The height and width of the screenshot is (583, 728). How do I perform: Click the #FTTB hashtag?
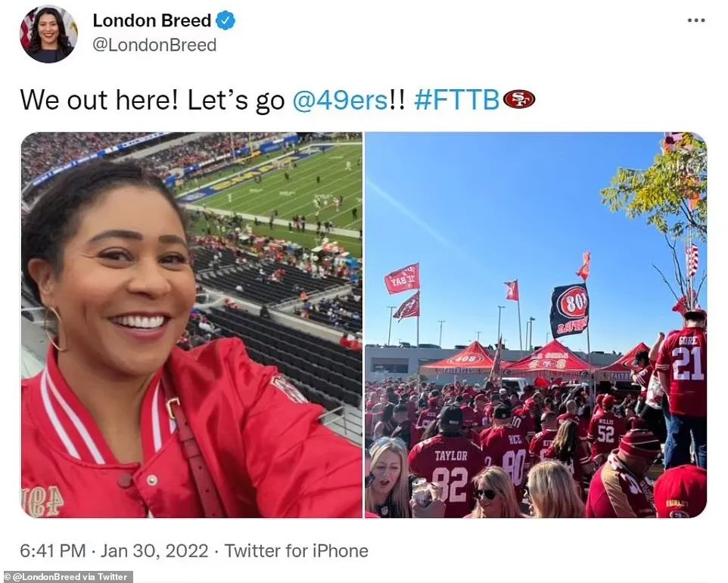pos(456,100)
